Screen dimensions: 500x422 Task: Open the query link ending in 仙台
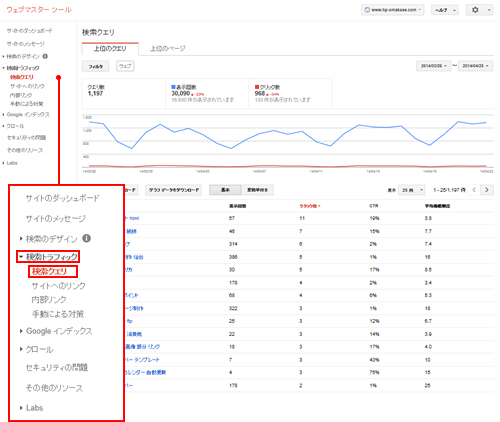(x=134, y=257)
